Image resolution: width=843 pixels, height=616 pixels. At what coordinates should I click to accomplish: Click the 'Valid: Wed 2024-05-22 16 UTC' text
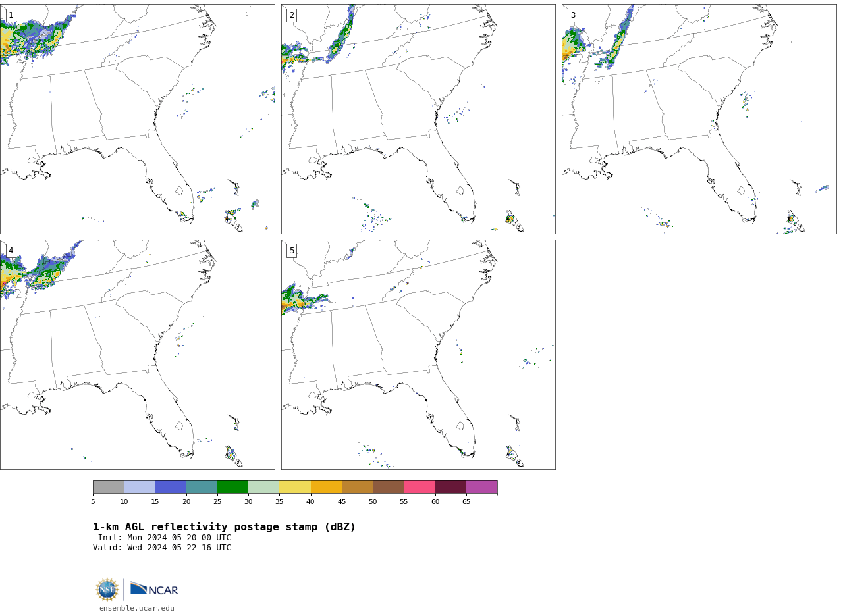pyautogui.click(x=162, y=548)
